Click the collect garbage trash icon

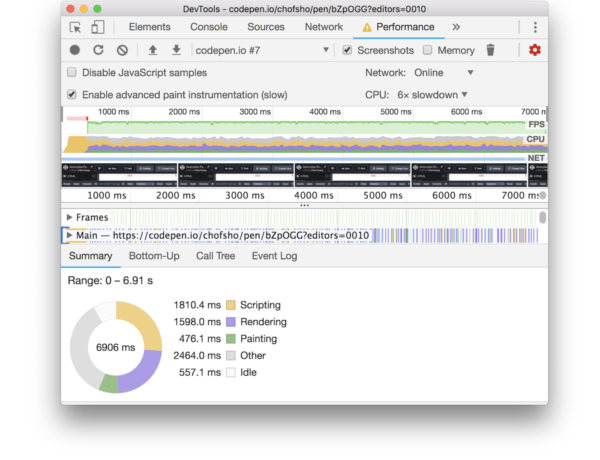[490, 50]
